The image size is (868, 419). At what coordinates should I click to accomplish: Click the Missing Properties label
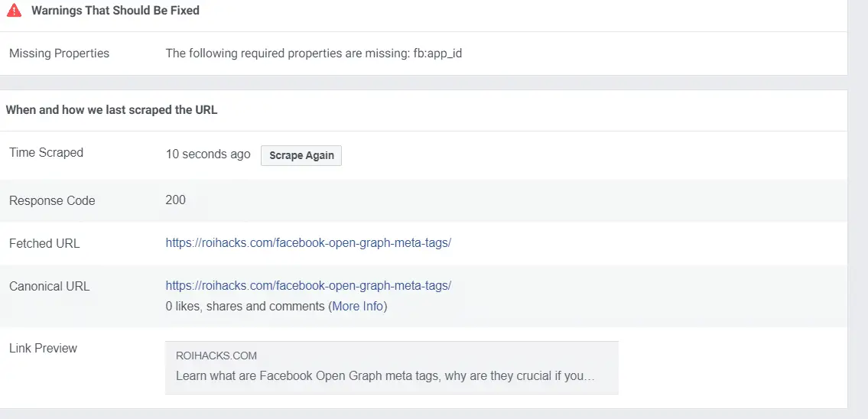[59, 54]
